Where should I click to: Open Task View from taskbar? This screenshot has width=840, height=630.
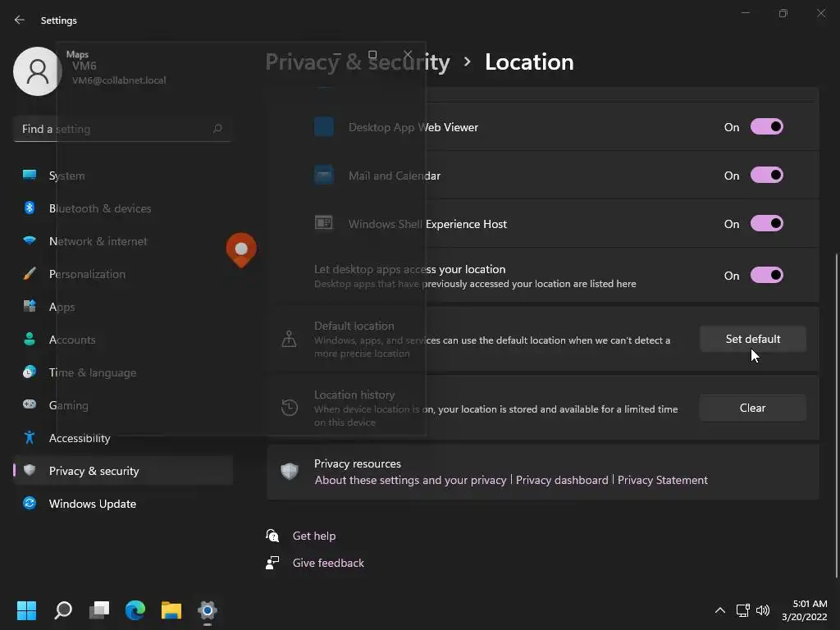[99, 610]
